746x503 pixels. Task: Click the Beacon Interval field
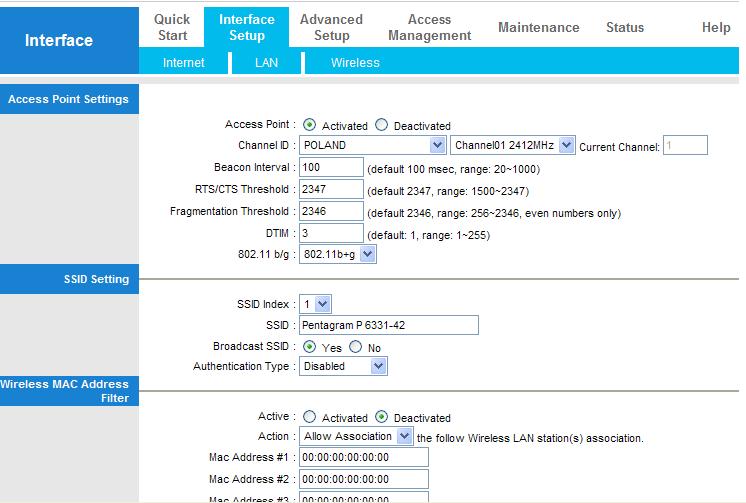tap(331, 167)
